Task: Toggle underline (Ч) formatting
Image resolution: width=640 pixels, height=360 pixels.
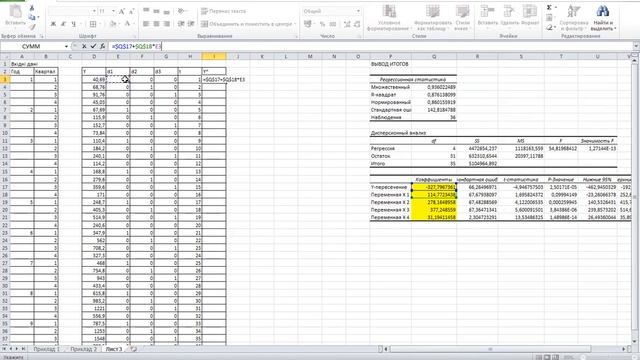Action: [x=73, y=24]
